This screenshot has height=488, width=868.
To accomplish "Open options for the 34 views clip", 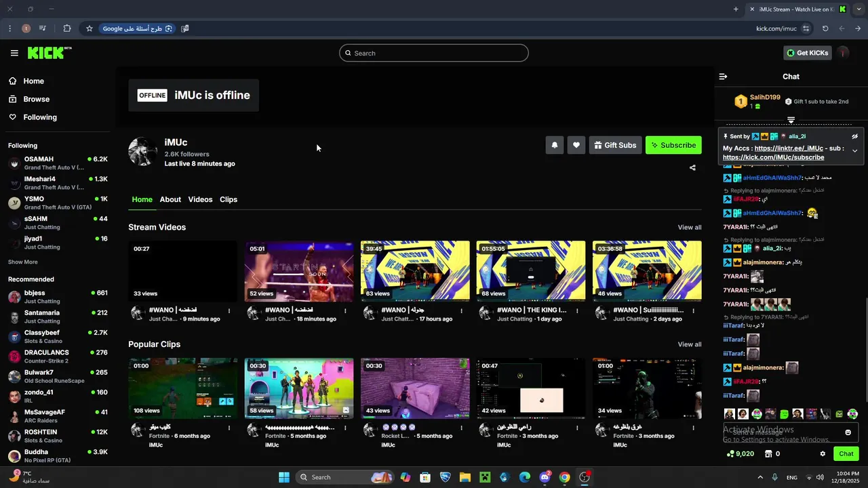I will 693,428.
